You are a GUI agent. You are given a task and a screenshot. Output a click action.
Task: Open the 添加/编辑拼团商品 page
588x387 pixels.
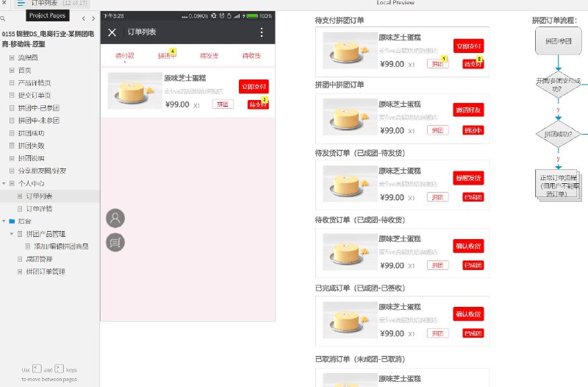coord(61,246)
